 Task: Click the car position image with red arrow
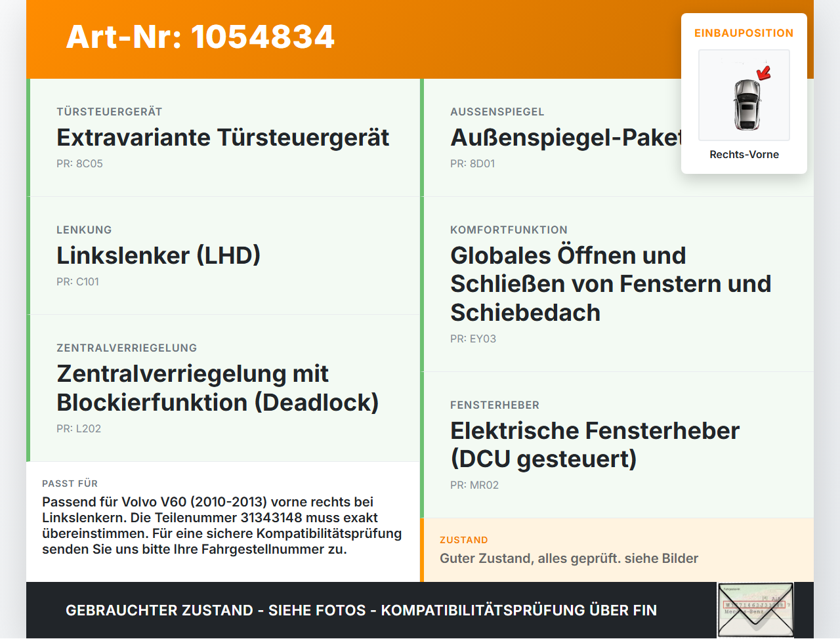tap(744, 95)
